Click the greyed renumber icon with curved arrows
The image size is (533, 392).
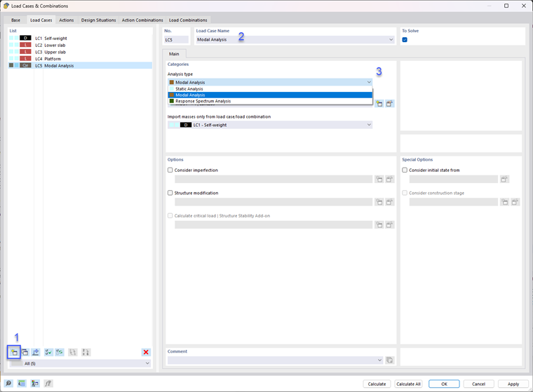pyautogui.click(x=73, y=352)
